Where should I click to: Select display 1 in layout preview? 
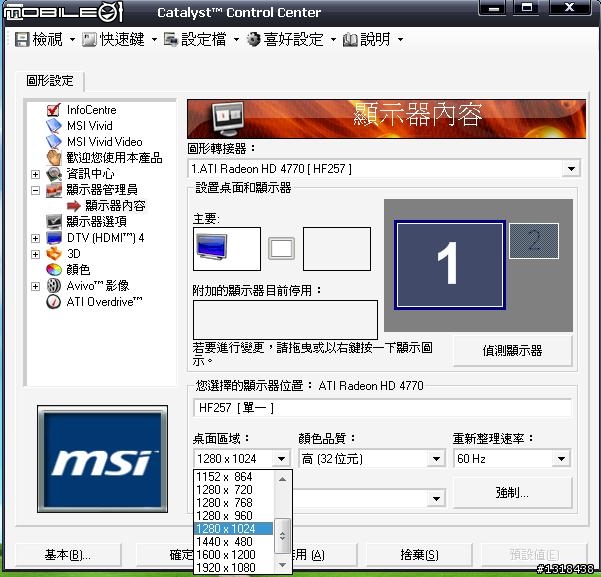tap(449, 265)
